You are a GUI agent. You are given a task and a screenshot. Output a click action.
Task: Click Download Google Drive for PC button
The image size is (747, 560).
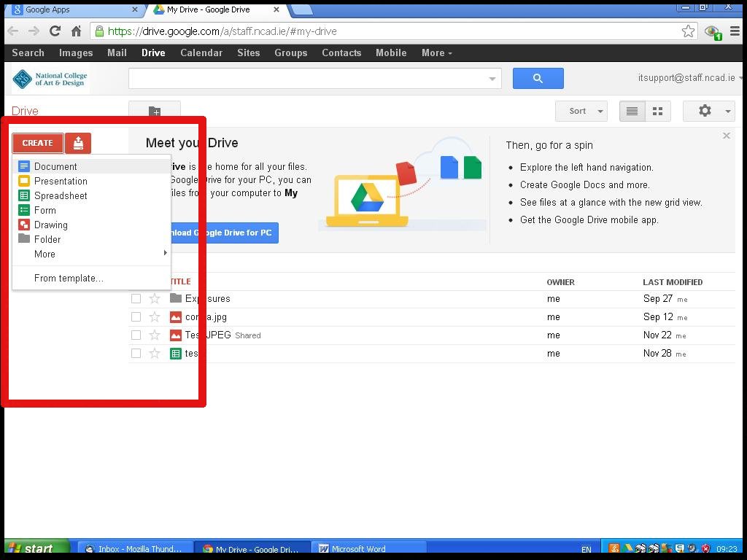pos(225,233)
